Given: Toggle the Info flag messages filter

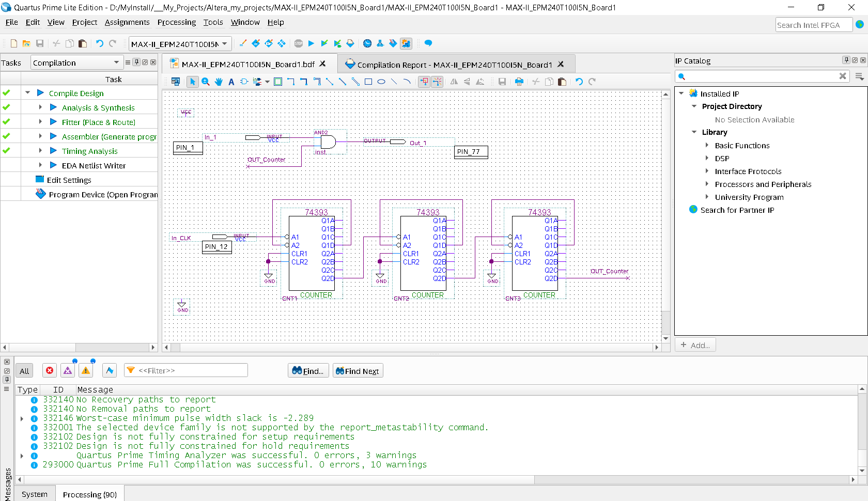Looking at the screenshot, I should click(x=110, y=371).
